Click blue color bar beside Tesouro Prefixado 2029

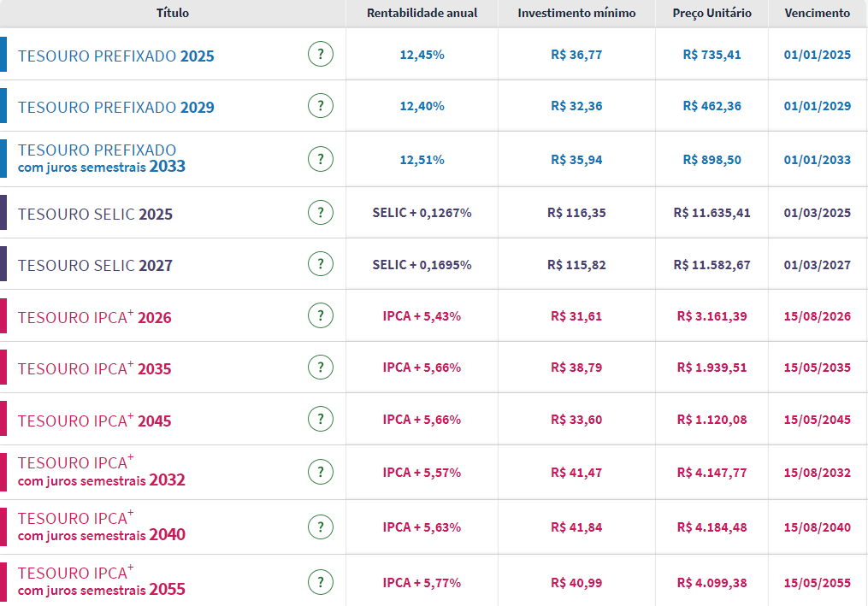click(3, 106)
